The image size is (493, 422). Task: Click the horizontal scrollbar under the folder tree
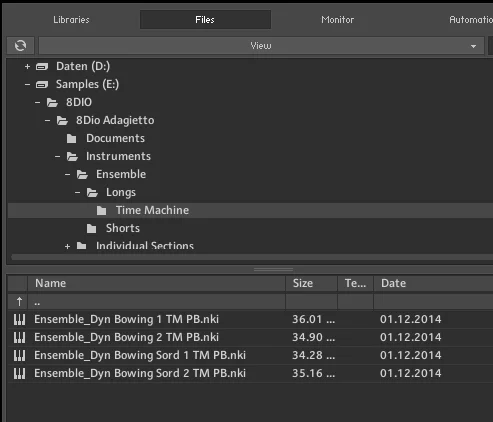click(252, 257)
